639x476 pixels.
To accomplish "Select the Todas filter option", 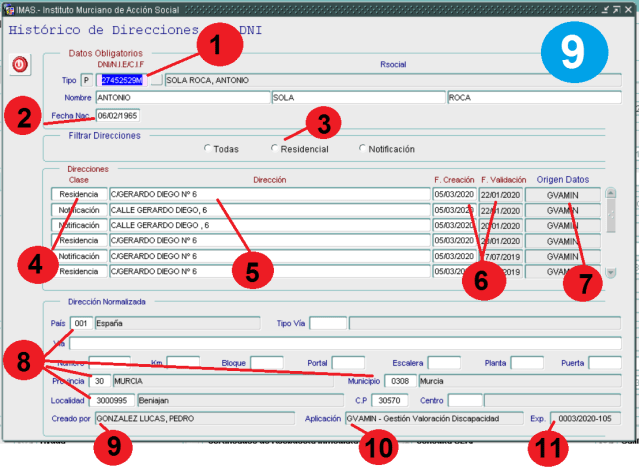I will (x=207, y=149).
